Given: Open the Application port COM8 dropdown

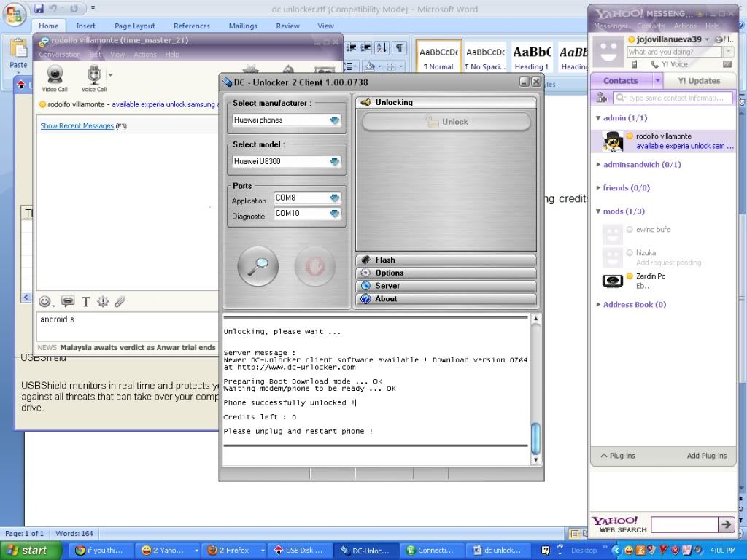Looking at the screenshot, I should [x=335, y=198].
